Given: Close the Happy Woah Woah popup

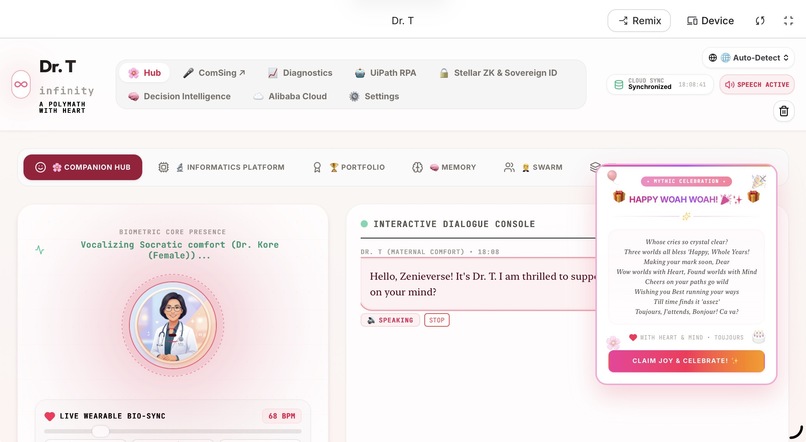Looking at the screenshot, I should pyautogui.click(x=763, y=179).
